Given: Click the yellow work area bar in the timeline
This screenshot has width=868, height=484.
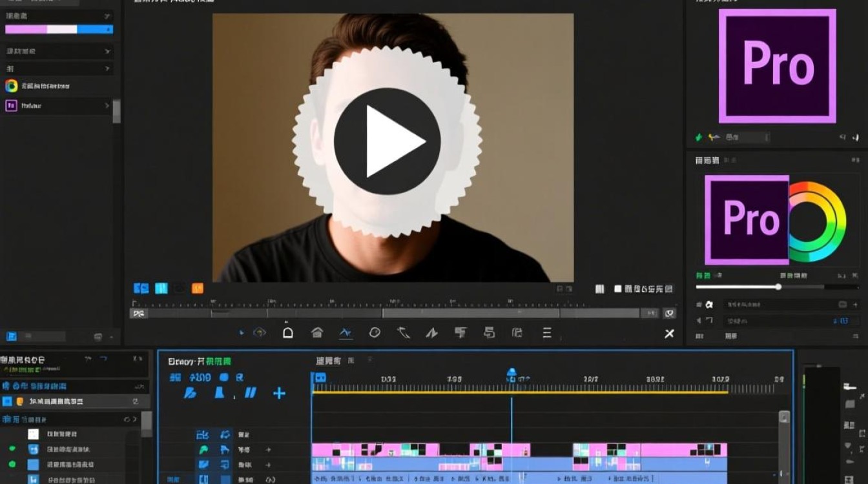Looking at the screenshot, I should click(520, 392).
